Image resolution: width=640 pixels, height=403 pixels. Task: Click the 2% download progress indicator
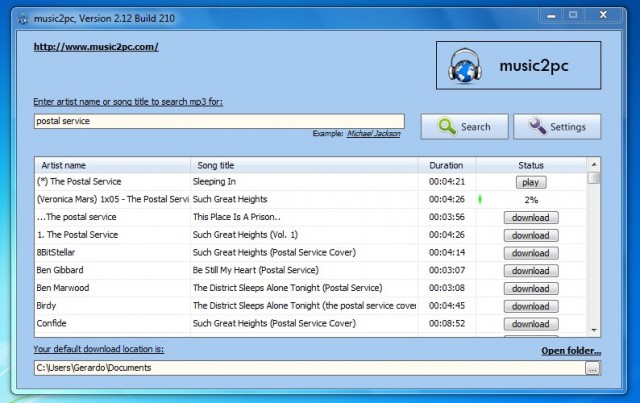531,200
